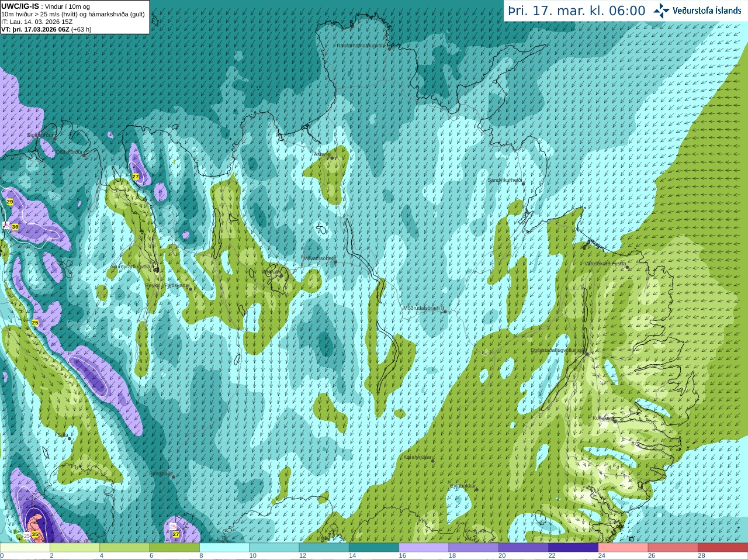The image size is (748, 560).
Task: Click the 'VT: þri. 17.03.2026 06Z' valid time line
Action: (x=35, y=29)
